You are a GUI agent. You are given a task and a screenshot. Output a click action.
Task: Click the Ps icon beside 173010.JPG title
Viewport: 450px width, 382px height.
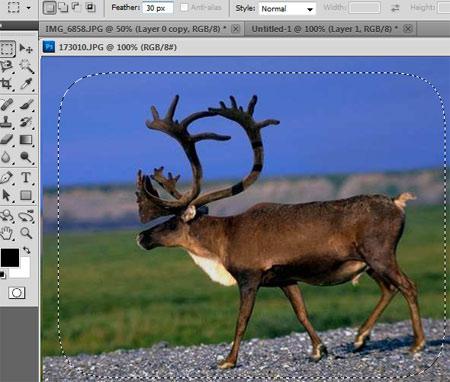point(49,47)
